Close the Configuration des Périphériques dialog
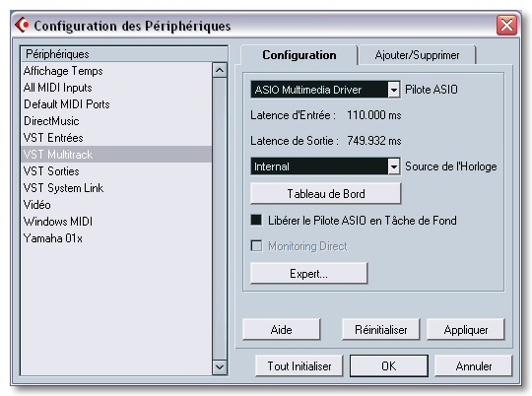This screenshot has width=532, height=396. click(506, 25)
